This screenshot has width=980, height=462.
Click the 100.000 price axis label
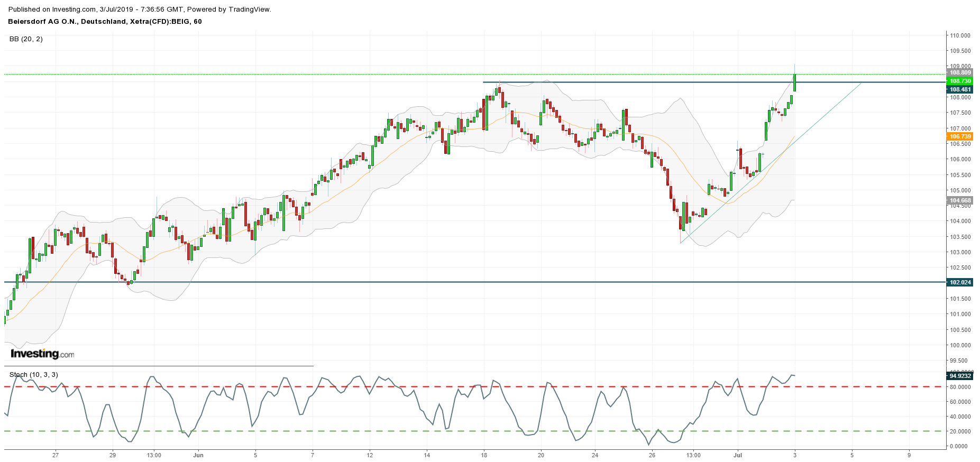pyautogui.click(x=960, y=345)
